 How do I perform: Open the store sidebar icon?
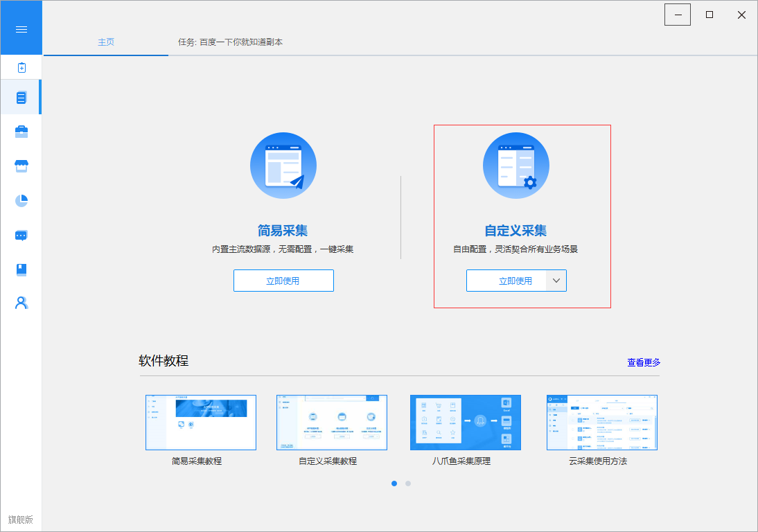(x=21, y=166)
